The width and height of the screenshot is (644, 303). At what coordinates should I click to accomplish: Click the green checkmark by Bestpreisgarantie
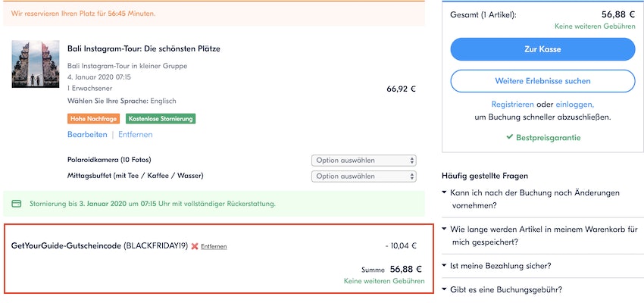[x=509, y=138]
